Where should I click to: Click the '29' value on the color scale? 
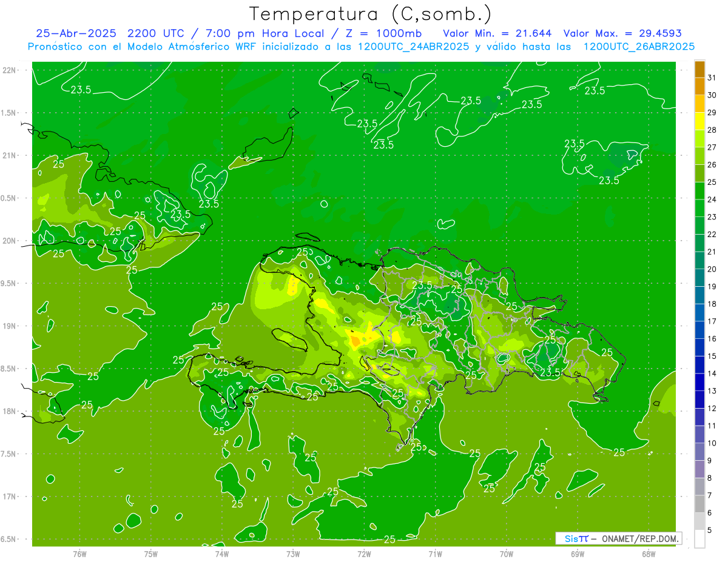(x=712, y=112)
